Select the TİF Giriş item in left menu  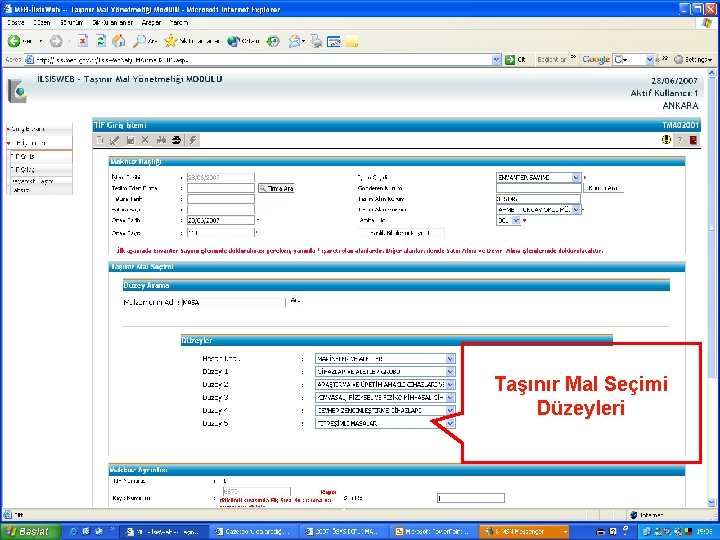(40, 157)
